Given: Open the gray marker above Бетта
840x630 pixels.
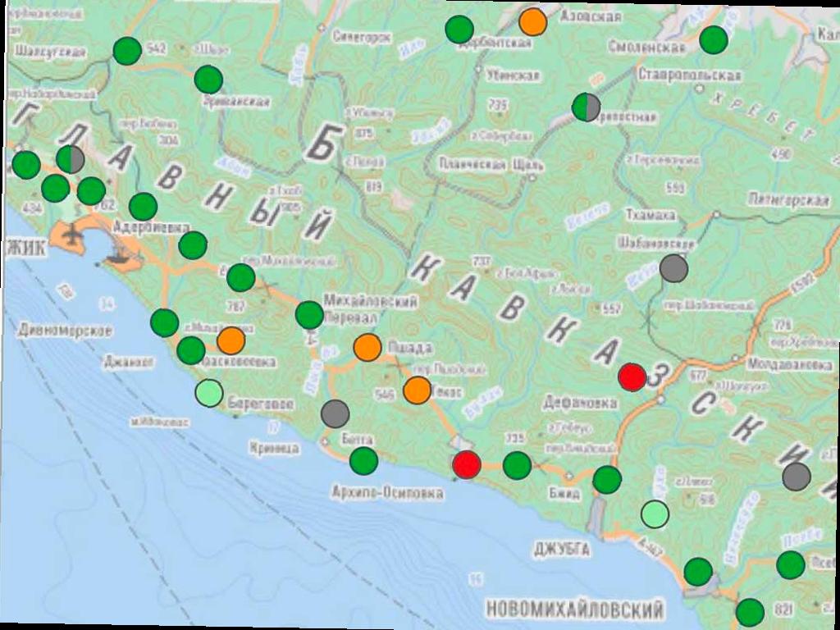Looking at the screenshot, I should [335, 413].
